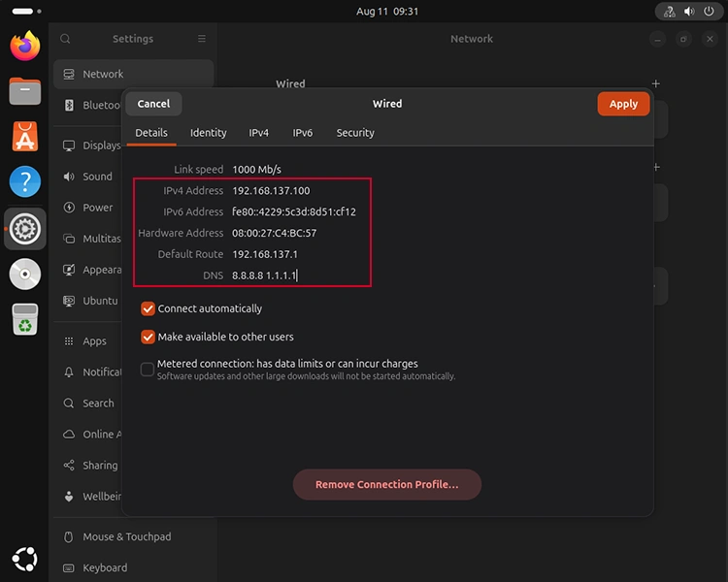The image size is (728, 582).
Task: Open Firefox from the dock
Action: (x=25, y=46)
